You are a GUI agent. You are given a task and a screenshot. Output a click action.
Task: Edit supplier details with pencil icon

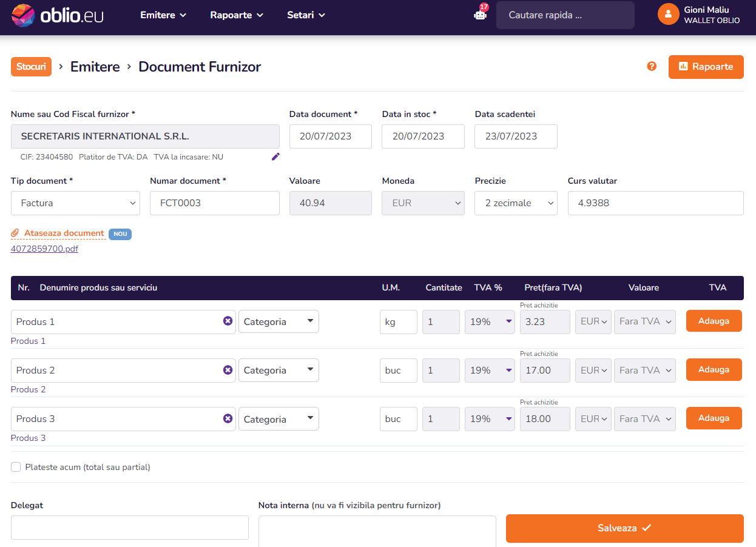(x=275, y=157)
